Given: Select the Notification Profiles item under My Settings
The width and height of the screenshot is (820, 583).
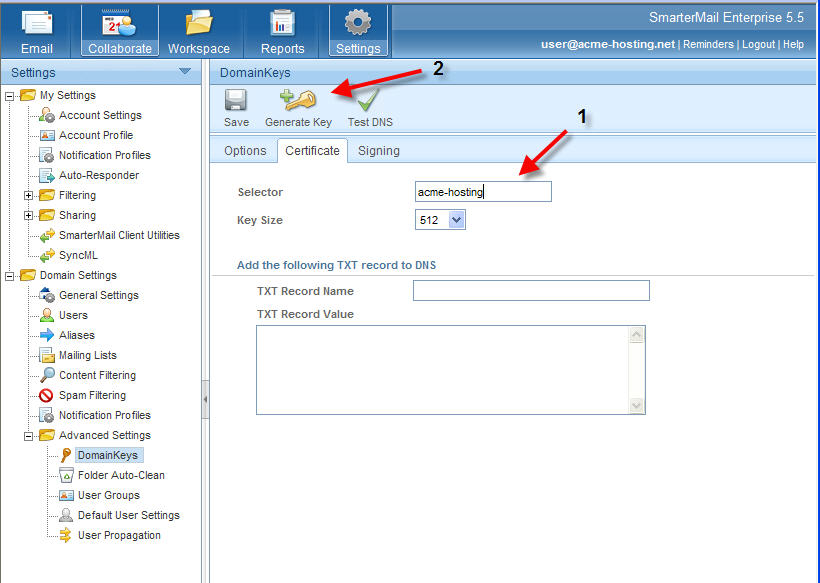Looking at the screenshot, I should coord(105,155).
